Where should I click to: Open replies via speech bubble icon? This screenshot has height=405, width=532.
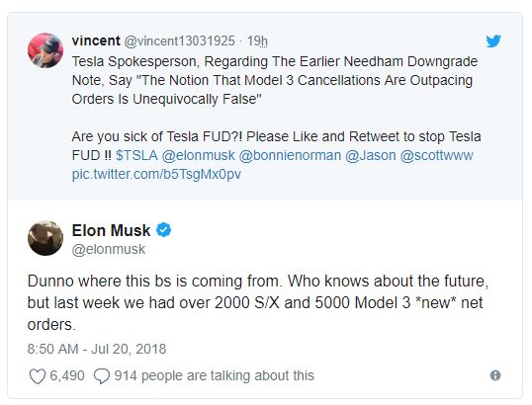(102, 376)
